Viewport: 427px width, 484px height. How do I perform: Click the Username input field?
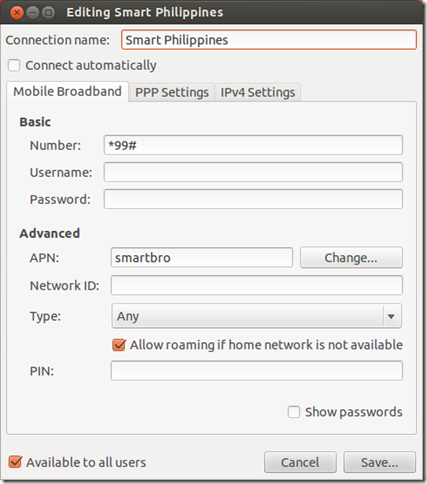pos(253,172)
